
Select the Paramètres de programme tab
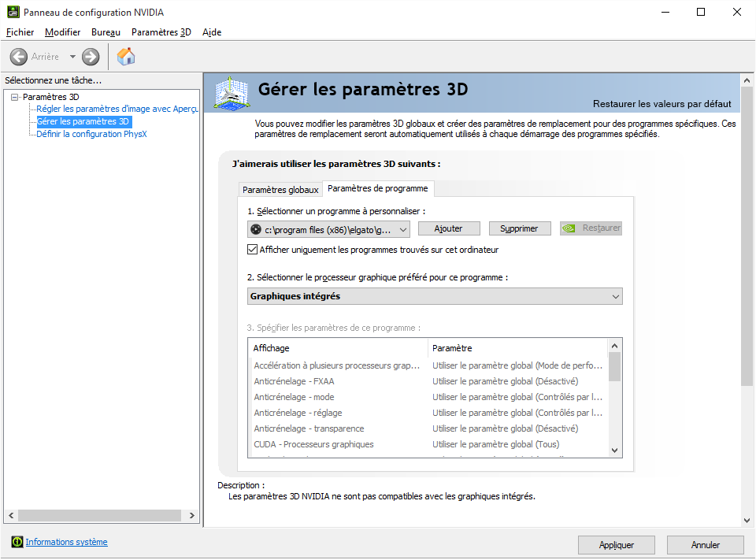point(377,188)
